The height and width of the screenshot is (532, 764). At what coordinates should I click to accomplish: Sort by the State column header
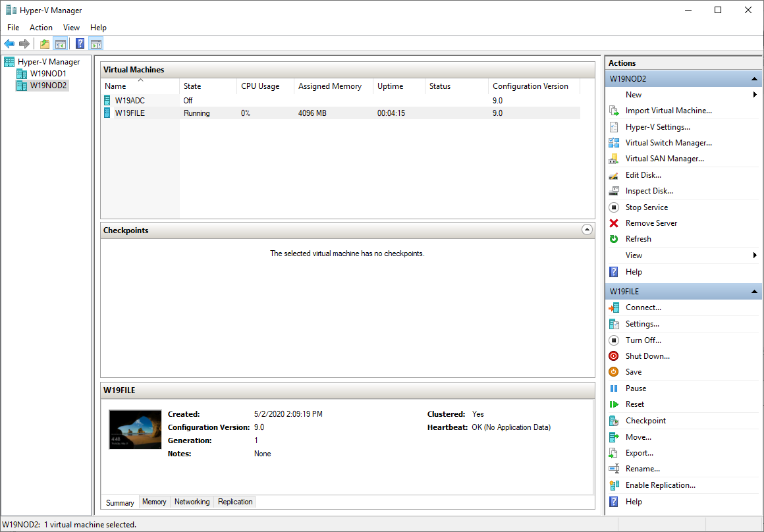208,86
